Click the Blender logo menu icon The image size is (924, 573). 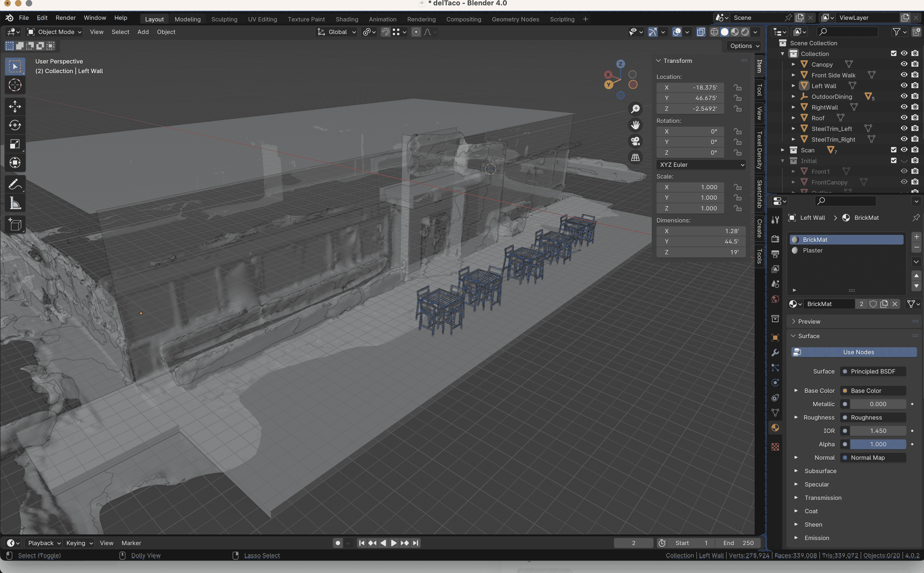(9, 18)
